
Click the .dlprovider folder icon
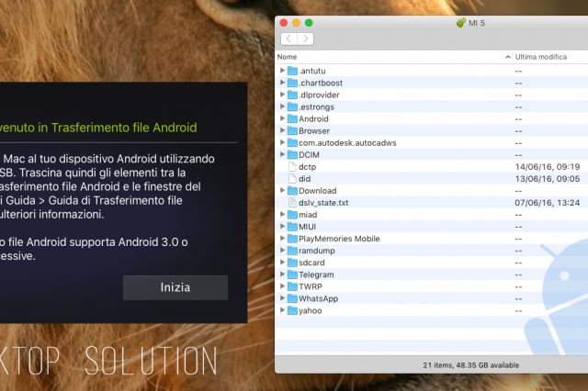(292, 95)
